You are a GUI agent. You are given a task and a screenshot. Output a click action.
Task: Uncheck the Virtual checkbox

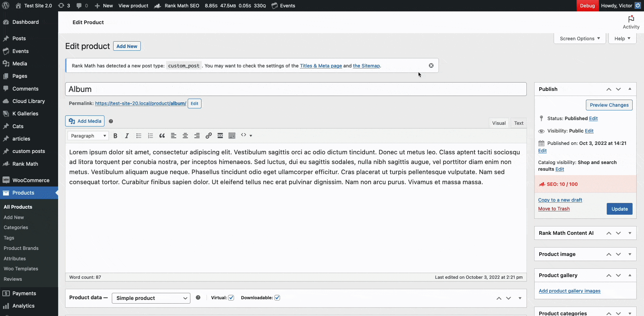pyautogui.click(x=231, y=298)
